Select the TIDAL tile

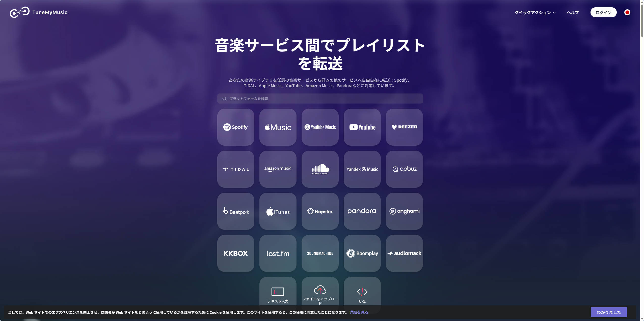click(236, 169)
